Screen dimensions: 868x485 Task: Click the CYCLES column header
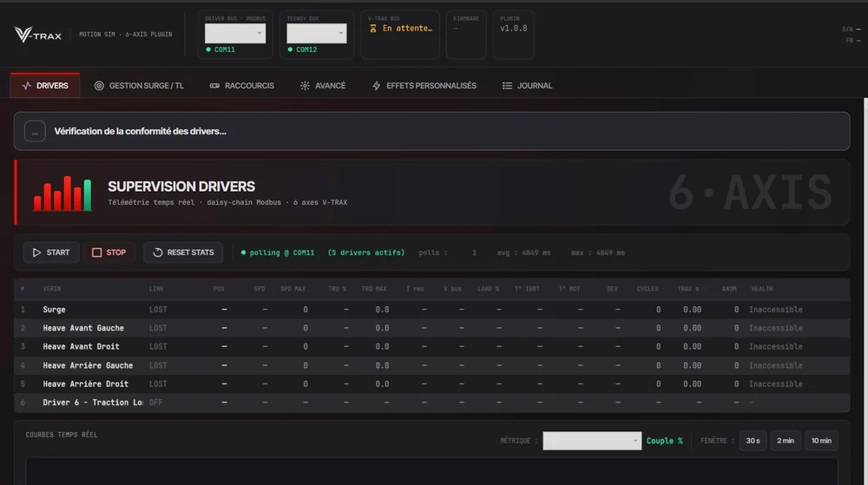[x=648, y=289]
